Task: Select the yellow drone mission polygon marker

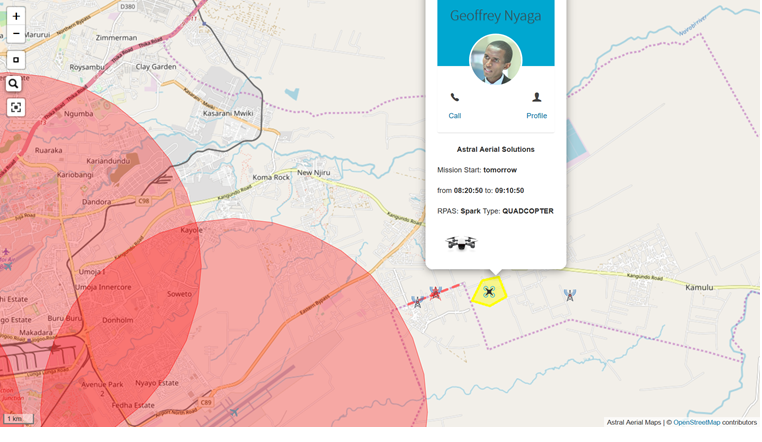Action: pos(489,291)
